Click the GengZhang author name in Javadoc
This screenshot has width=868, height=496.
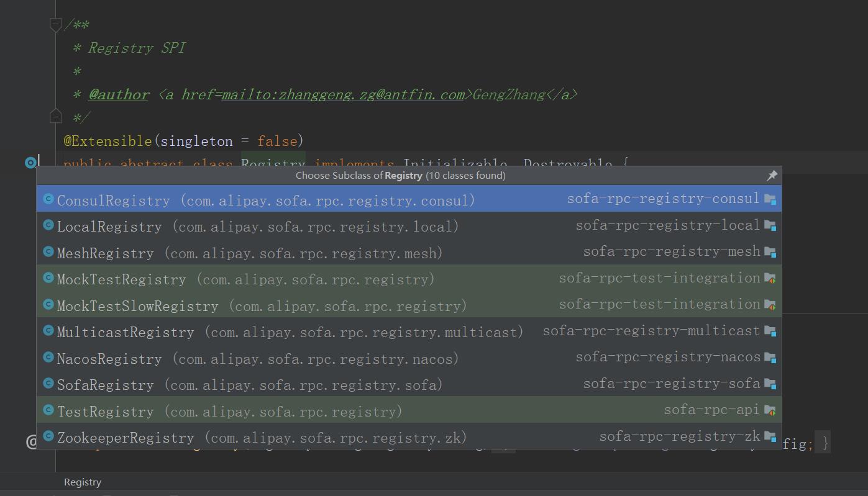(x=509, y=95)
